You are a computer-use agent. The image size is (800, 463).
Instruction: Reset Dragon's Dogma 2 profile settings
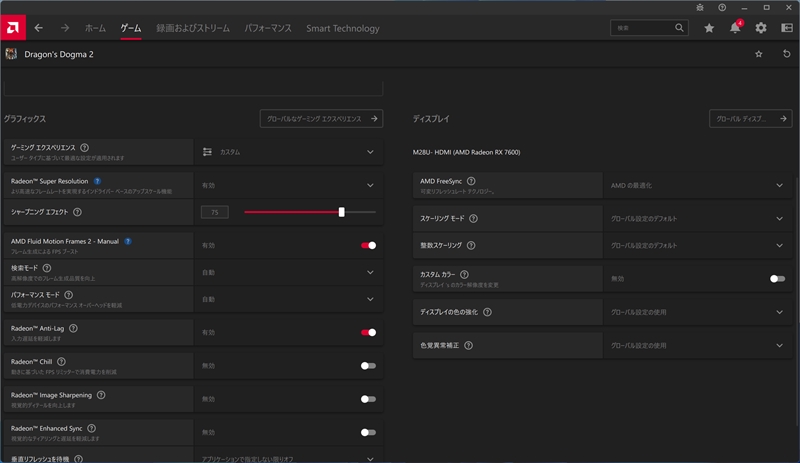[x=786, y=54]
